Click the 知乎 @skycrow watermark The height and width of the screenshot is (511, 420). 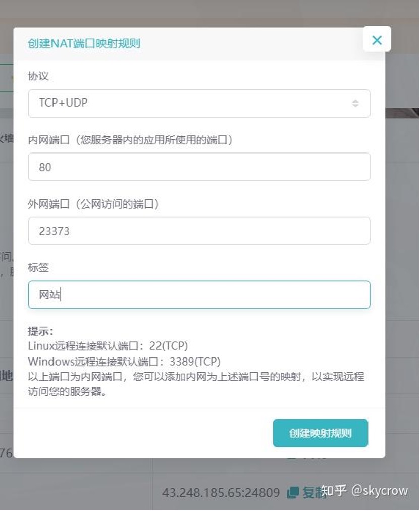pyautogui.click(x=364, y=490)
